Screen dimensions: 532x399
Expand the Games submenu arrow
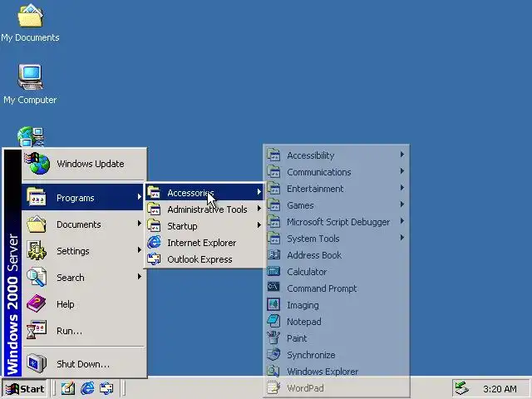point(402,204)
